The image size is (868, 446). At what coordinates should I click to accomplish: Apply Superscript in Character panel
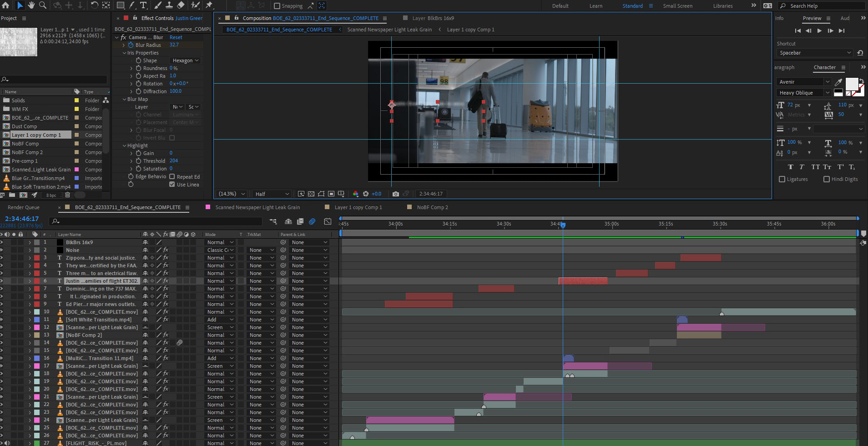[x=840, y=167]
